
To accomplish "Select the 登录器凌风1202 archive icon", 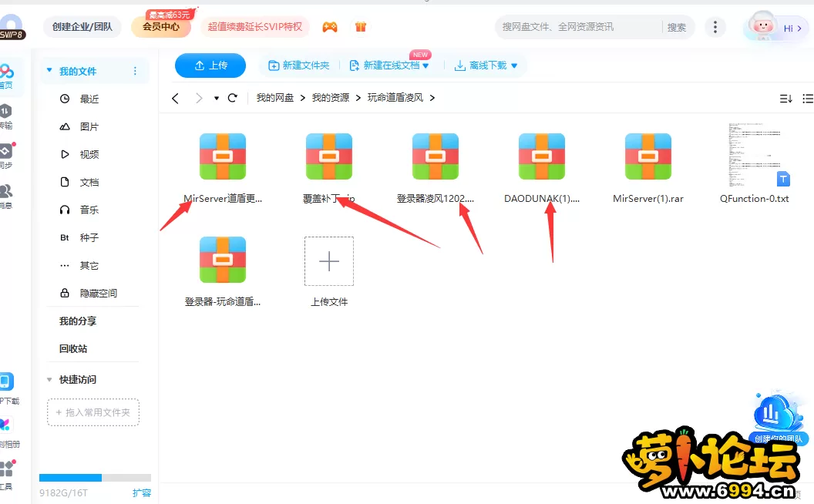I will [436, 156].
